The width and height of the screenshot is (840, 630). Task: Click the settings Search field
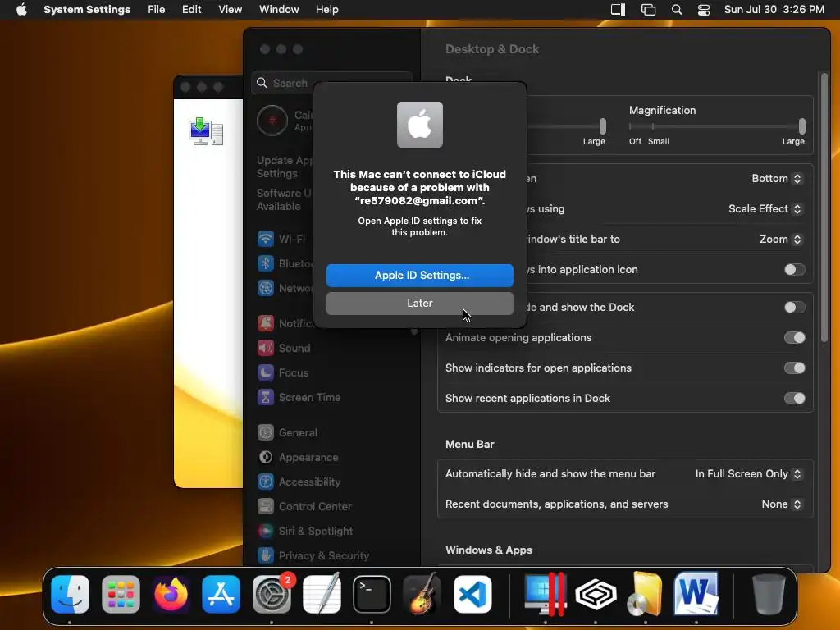point(331,83)
